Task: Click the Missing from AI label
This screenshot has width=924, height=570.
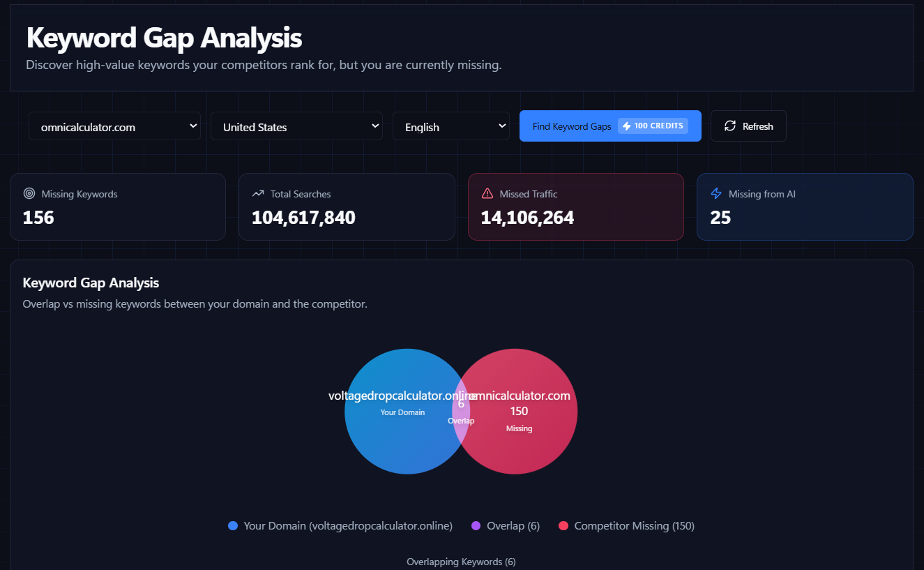Action: pyautogui.click(x=762, y=194)
